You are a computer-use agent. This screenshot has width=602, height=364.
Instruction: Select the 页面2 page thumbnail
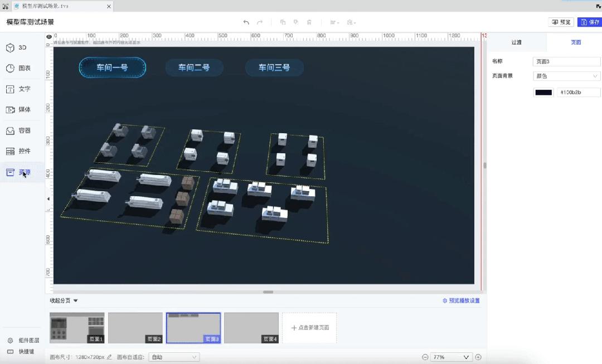point(135,328)
